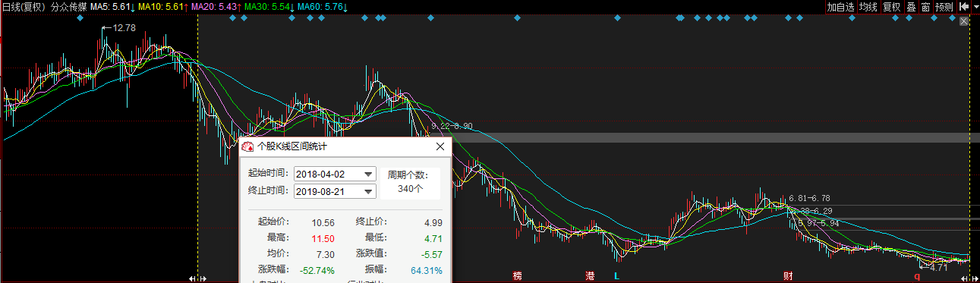Click the 预测 forecast button
This screenshot has width=980, height=283.
point(944,7)
